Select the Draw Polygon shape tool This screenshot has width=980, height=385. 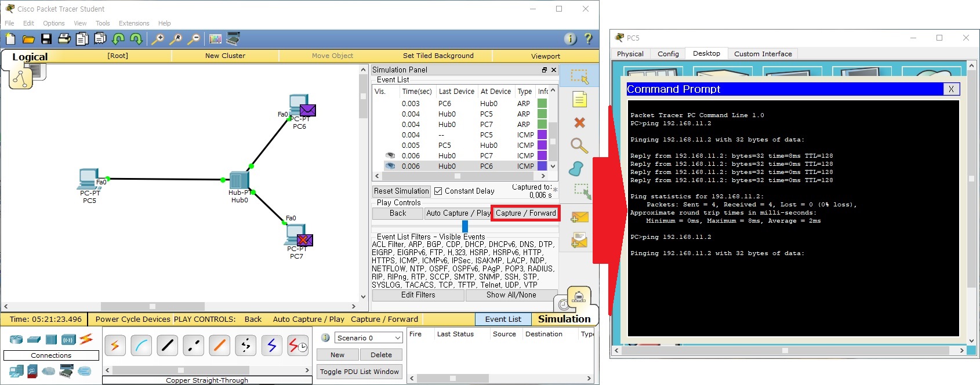(x=576, y=169)
